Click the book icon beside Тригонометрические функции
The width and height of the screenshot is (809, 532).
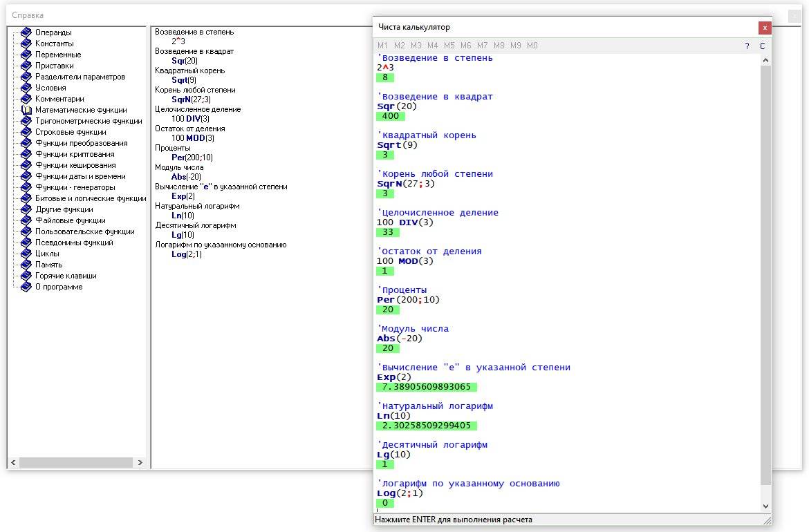pyautogui.click(x=26, y=121)
